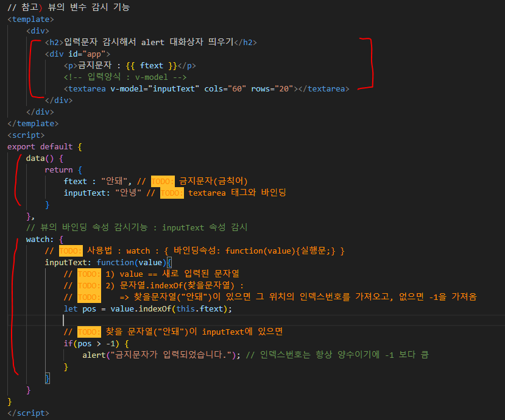Click the h2 heading text '입력문자 감시해서 alert 대화상자 띄우기'
Screen dimensions: 505x420
tap(149, 42)
